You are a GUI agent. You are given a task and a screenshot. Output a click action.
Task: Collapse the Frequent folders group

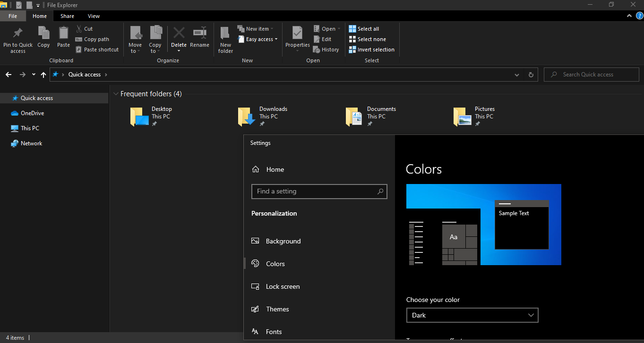tap(116, 94)
